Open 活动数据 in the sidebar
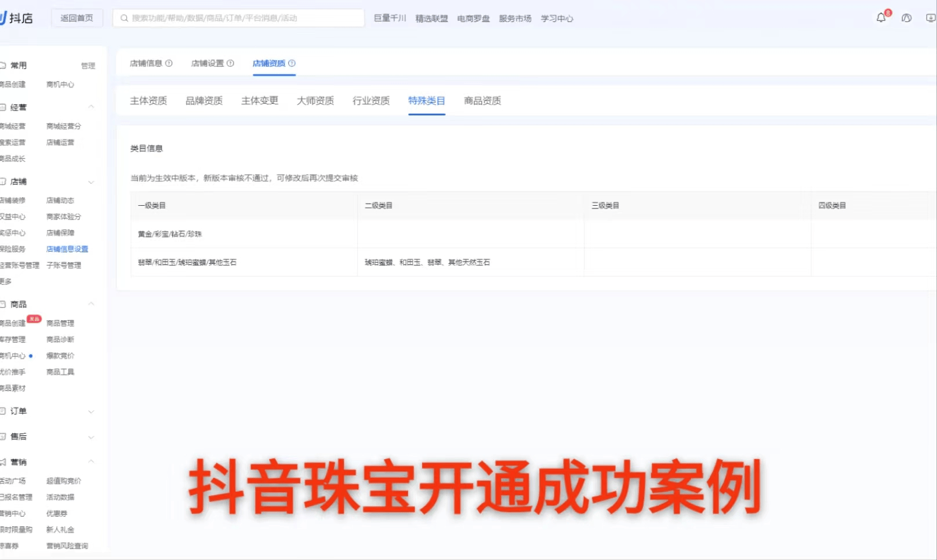937x560 pixels. [x=60, y=497]
